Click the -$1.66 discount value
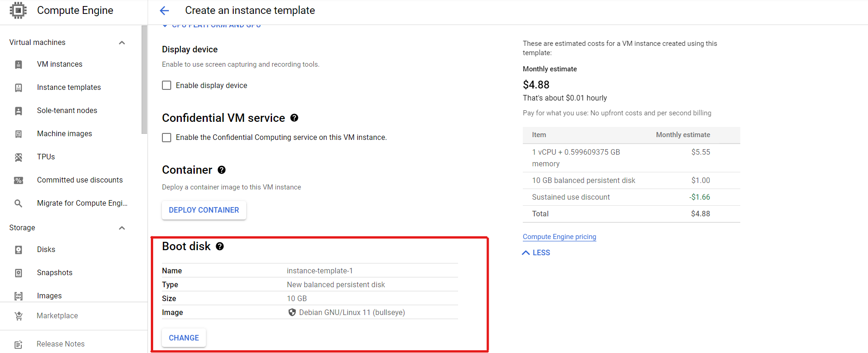The width and height of the screenshot is (868, 353). pyautogui.click(x=700, y=197)
